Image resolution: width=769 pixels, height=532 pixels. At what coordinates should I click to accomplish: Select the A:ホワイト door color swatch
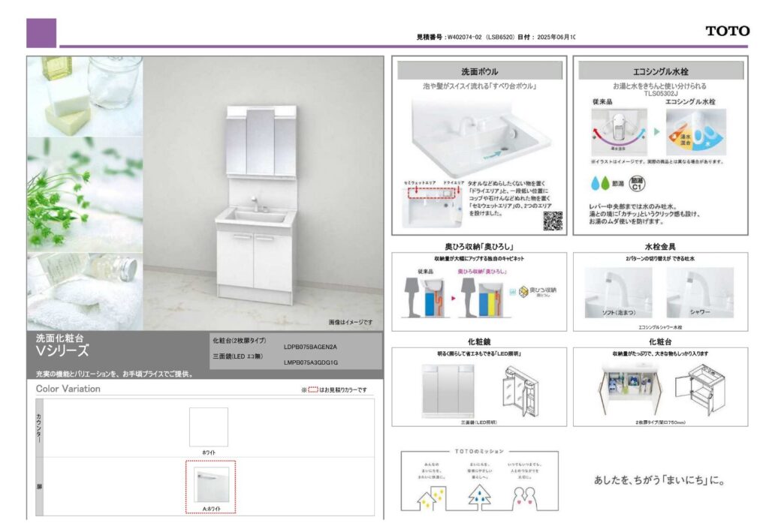(210, 485)
